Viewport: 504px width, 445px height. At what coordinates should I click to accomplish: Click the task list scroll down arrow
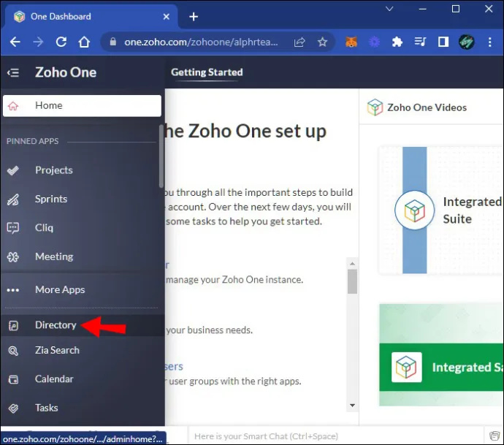tap(352, 405)
